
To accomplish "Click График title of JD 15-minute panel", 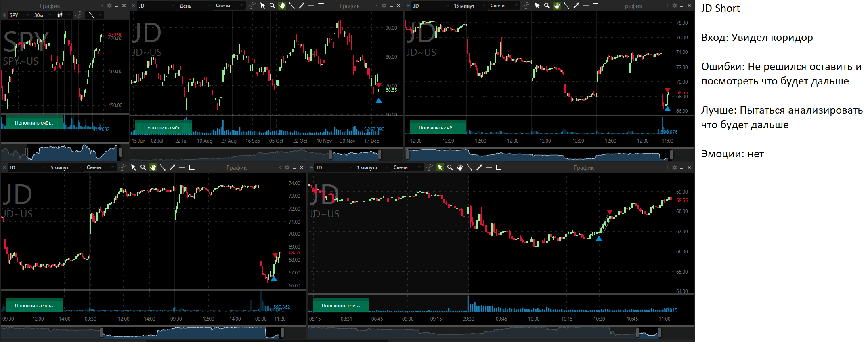I will pos(632,6).
